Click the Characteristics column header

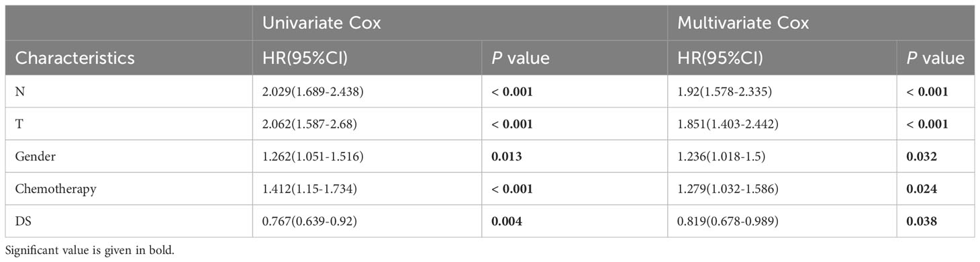pos(75,58)
